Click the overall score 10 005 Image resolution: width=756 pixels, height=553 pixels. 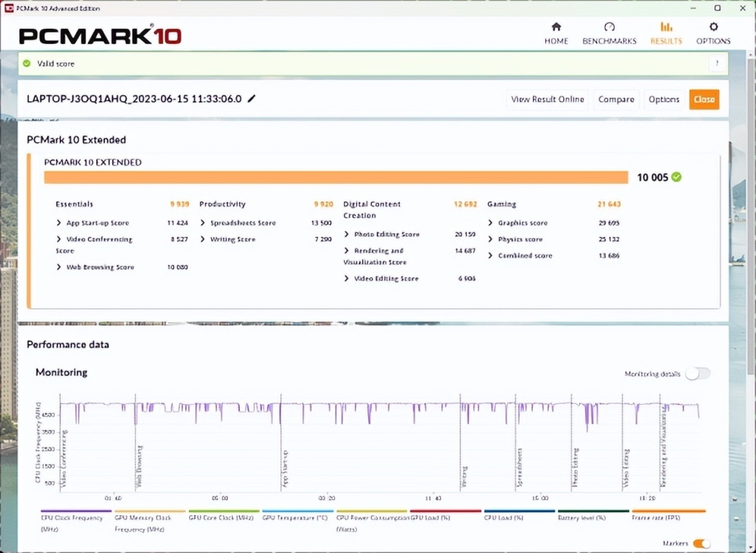point(652,178)
